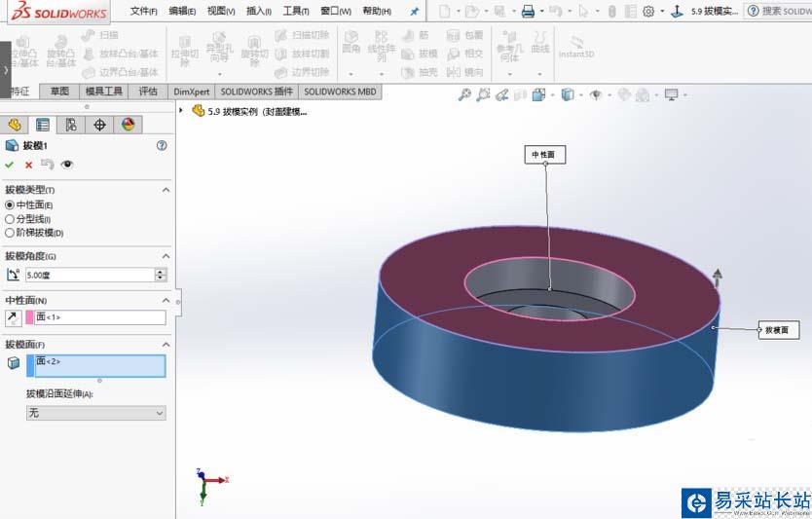This screenshot has height=519, width=812.
Task: Click the pink neutral plane color swatch
Action: tap(29, 317)
